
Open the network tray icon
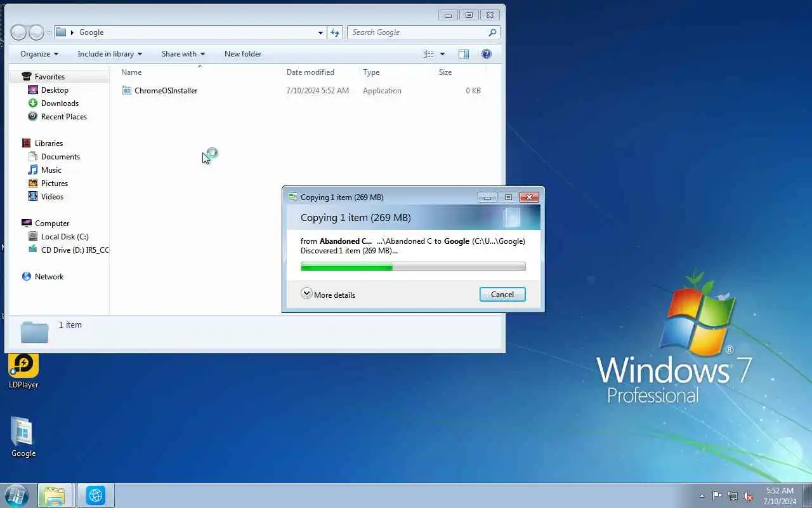[733, 497]
